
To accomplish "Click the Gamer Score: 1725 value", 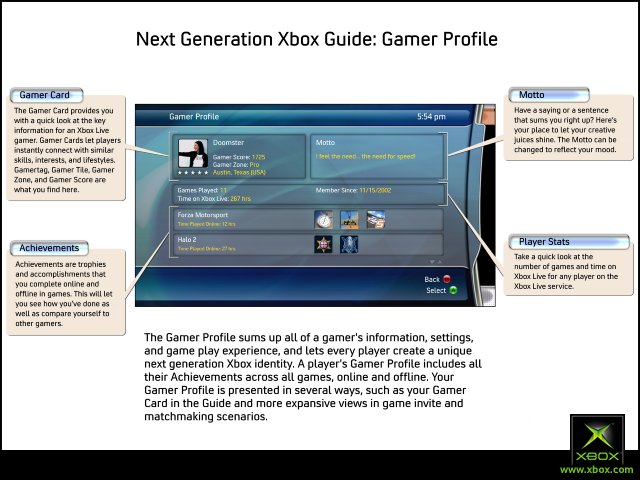I will tap(239, 157).
